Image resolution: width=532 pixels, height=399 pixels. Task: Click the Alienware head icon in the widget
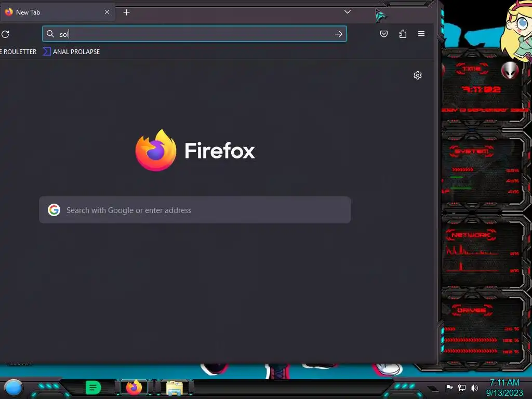pyautogui.click(x=510, y=70)
